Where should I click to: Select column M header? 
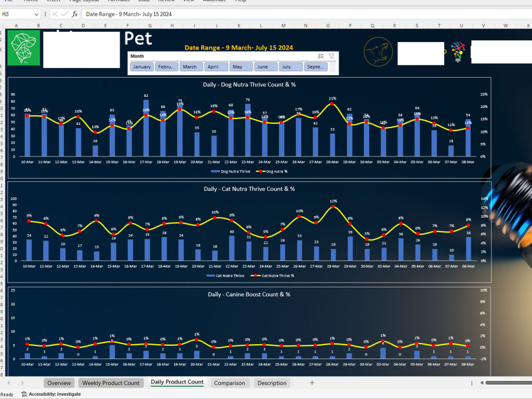(x=284, y=26)
